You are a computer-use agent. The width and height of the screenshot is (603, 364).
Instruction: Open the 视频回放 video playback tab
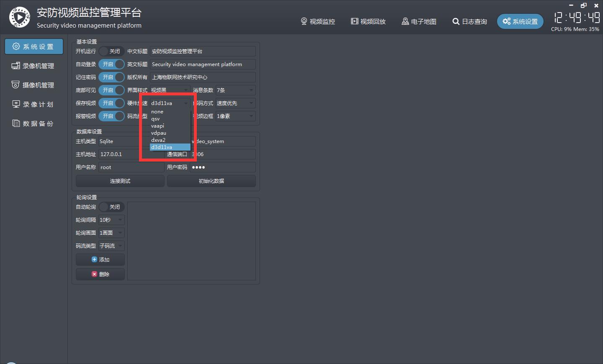point(368,21)
